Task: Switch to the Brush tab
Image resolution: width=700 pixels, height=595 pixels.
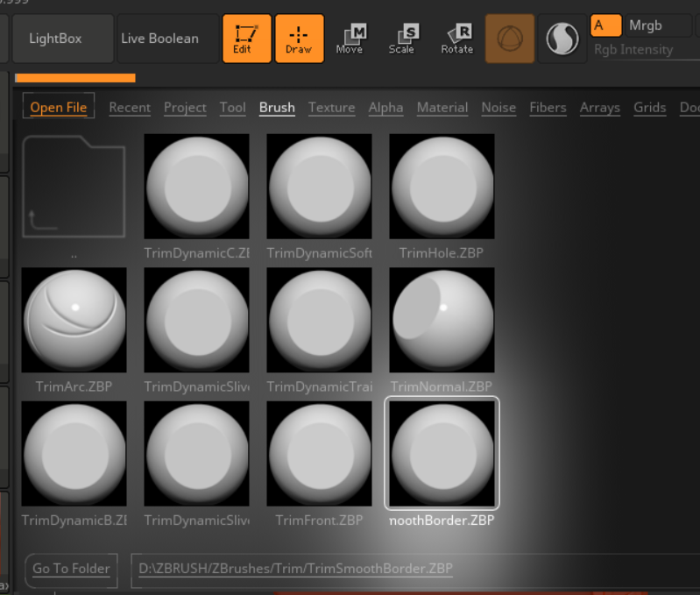Action: click(x=277, y=108)
